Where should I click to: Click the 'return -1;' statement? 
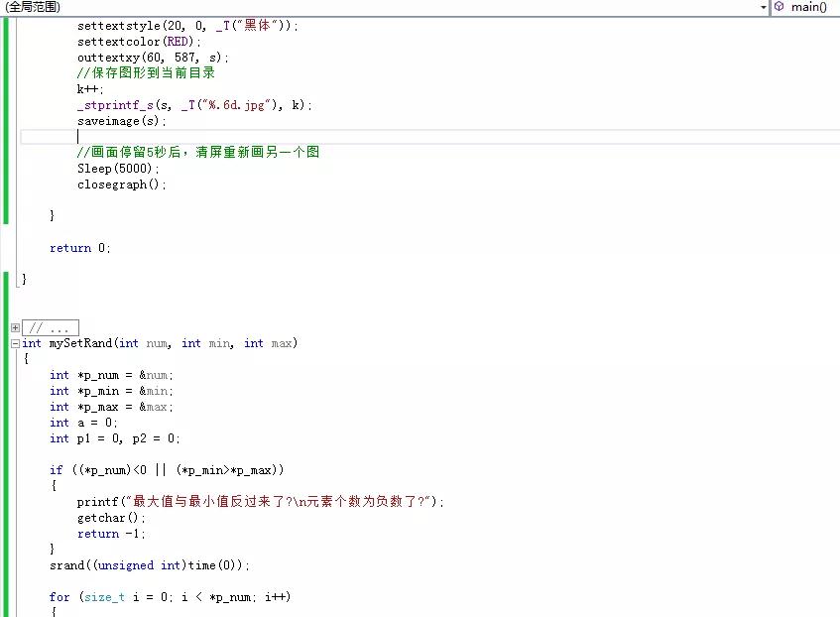point(111,534)
